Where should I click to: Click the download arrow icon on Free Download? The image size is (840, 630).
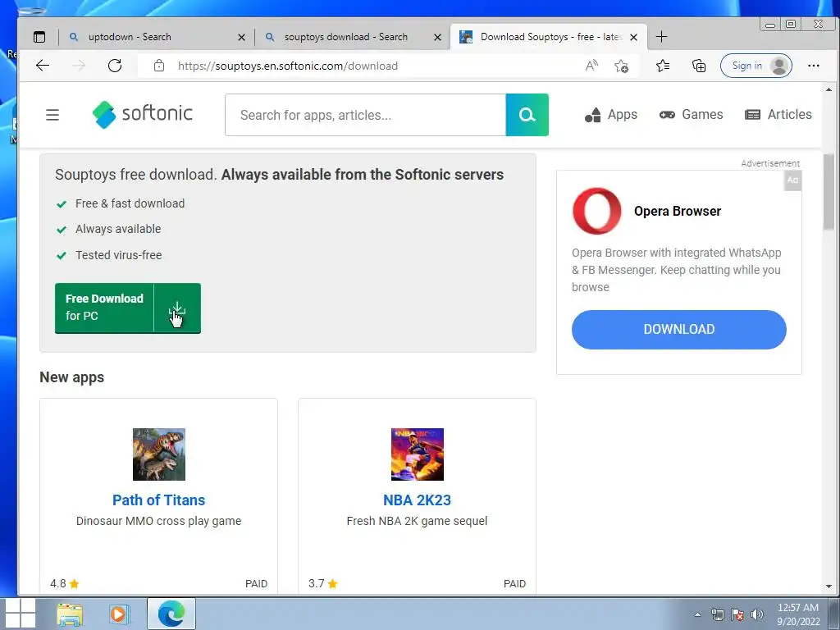point(177,308)
